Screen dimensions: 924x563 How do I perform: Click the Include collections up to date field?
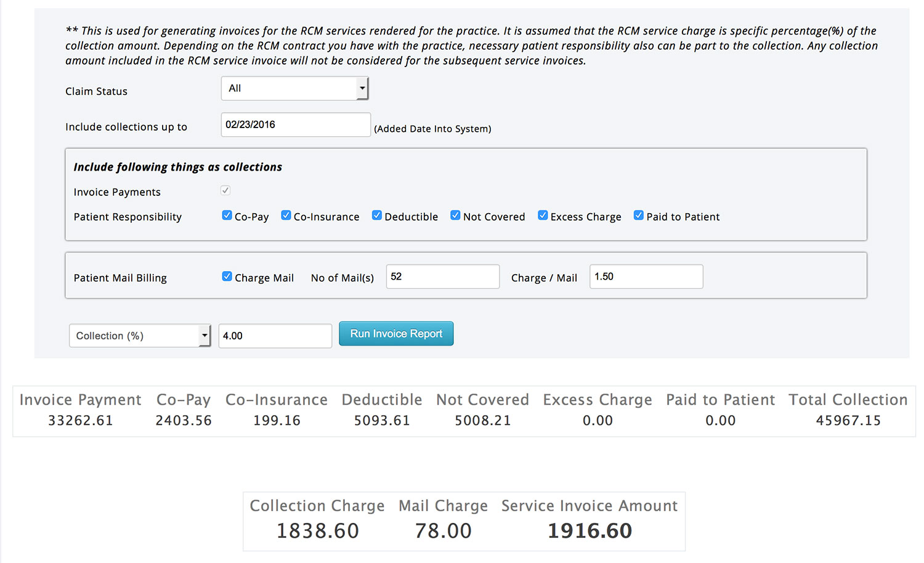pyautogui.click(x=295, y=125)
